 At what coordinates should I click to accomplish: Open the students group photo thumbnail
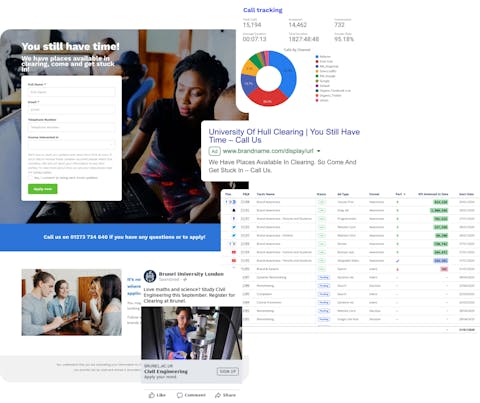[x=72, y=302]
